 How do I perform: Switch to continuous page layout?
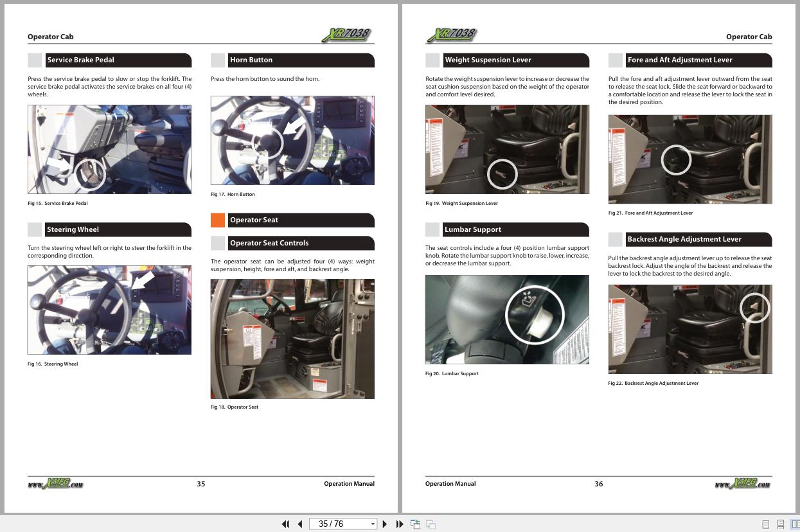pyautogui.click(x=780, y=524)
